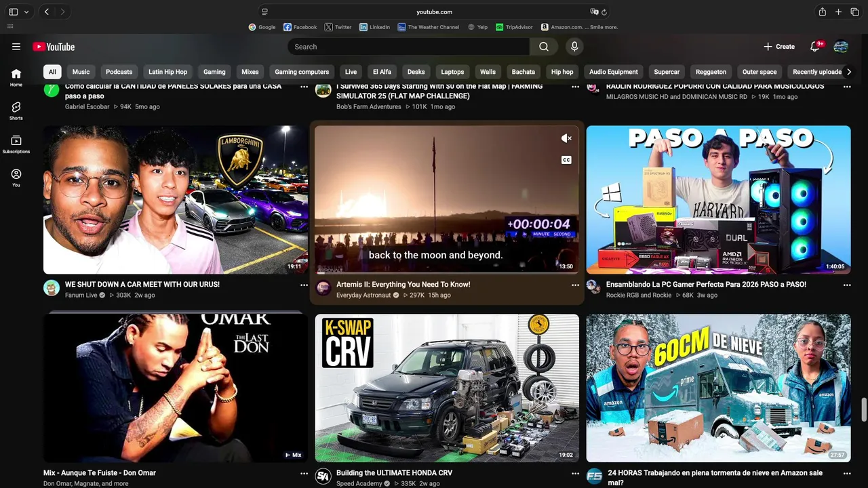Open the Lamborghini car meet thumbnail
Image resolution: width=868 pixels, height=488 pixels.
pyautogui.click(x=176, y=200)
